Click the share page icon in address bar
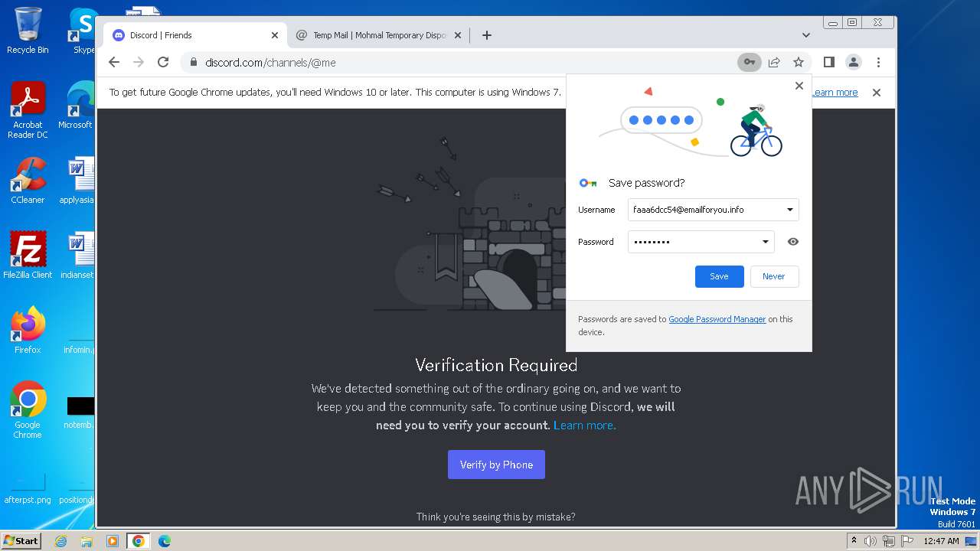980x551 pixels. click(774, 62)
